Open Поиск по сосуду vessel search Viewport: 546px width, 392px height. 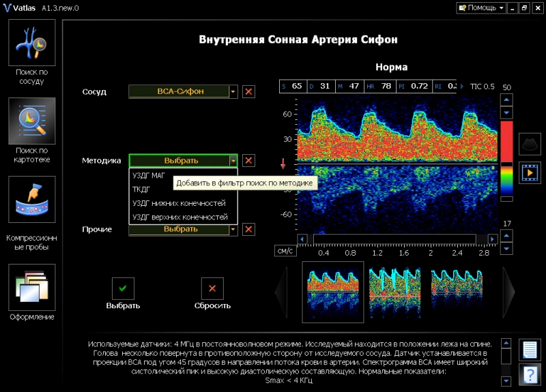point(32,42)
